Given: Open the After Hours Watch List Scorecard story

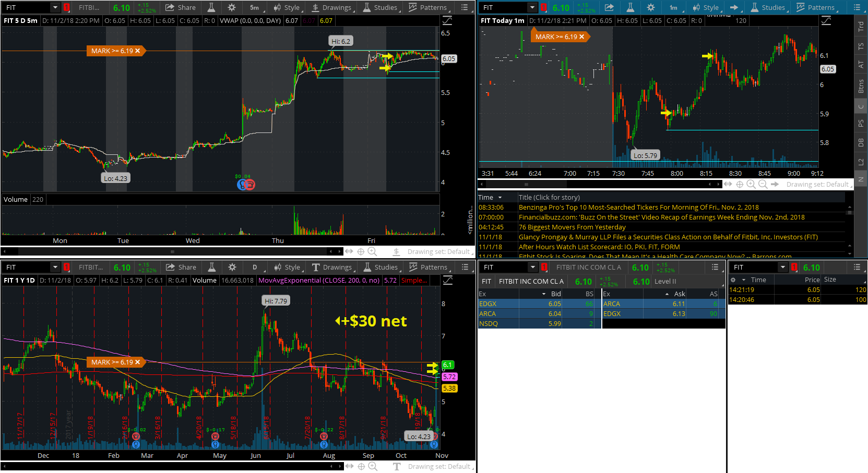Looking at the screenshot, I should point(599,247).
